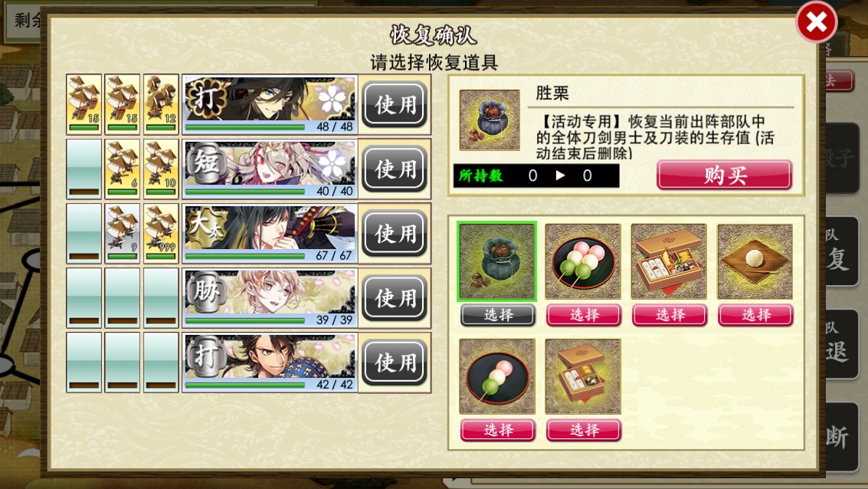Viewport: 868px width, 489px height.
Task: Click the small bento box icon in second row
Action: [x=583, y=376]
